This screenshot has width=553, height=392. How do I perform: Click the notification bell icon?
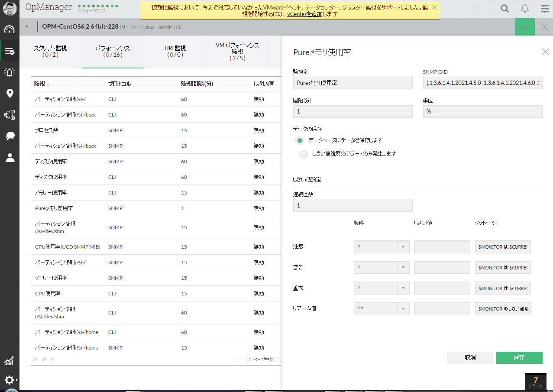(525, 9)
